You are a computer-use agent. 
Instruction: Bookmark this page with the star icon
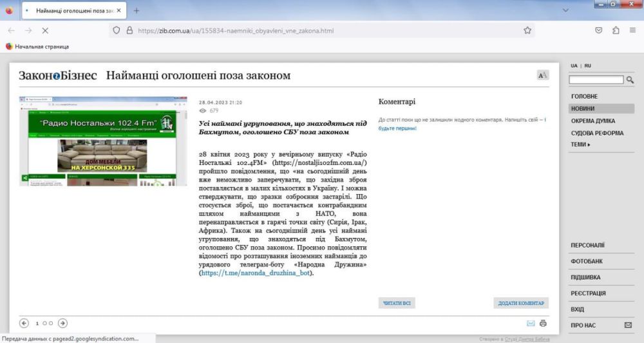point(527,30)
